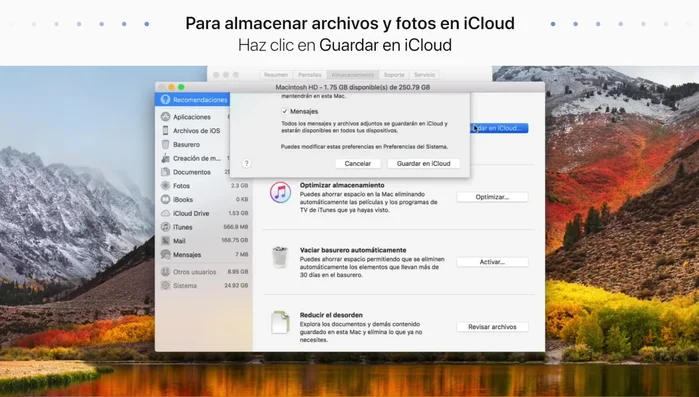This screenshot has width=699, height=397.
Task: Switch to Resumen tab in back window
Action: click(x=276, y=75)
